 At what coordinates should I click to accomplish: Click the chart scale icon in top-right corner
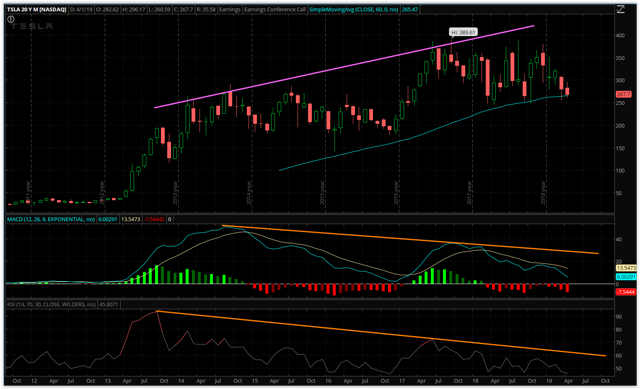(x=620, y=9)
